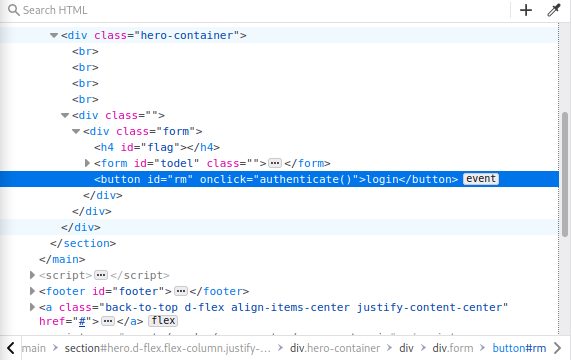Select the div.form breadcrumb
The height and width of the screenshot is (360, 571).
(453, 348)
